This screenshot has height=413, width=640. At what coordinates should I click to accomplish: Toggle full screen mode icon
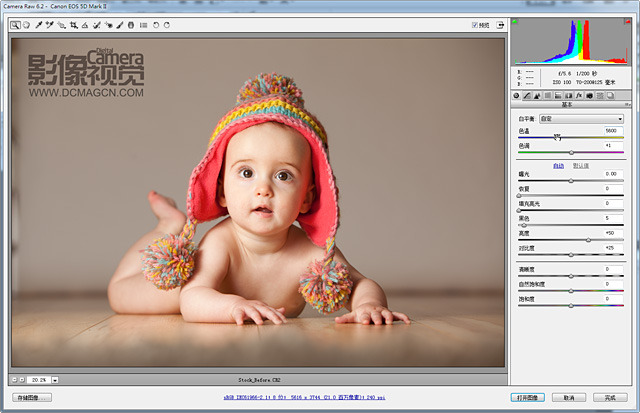click(500, 25)
